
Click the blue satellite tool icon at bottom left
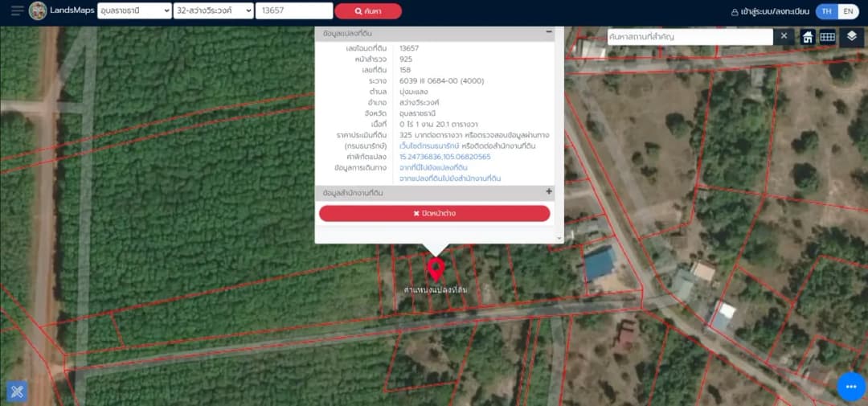(x=17, y=392)
